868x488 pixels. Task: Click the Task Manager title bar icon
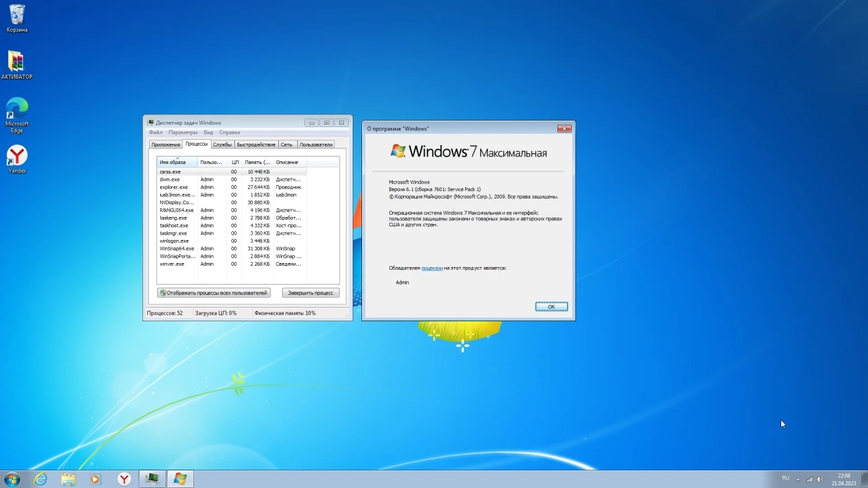[x=151, y=123]
